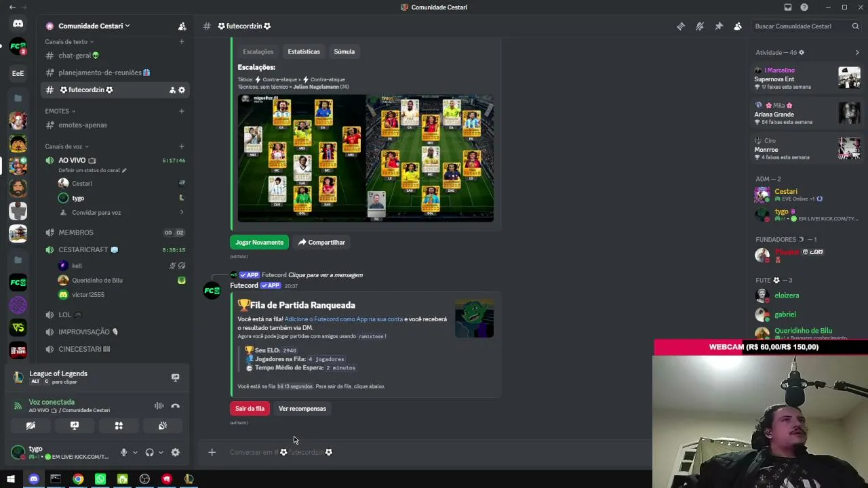The width and height of the screenshot is (868, 488).
Task: Collapse the Canais de voz category
Action: tap(67, 146)
